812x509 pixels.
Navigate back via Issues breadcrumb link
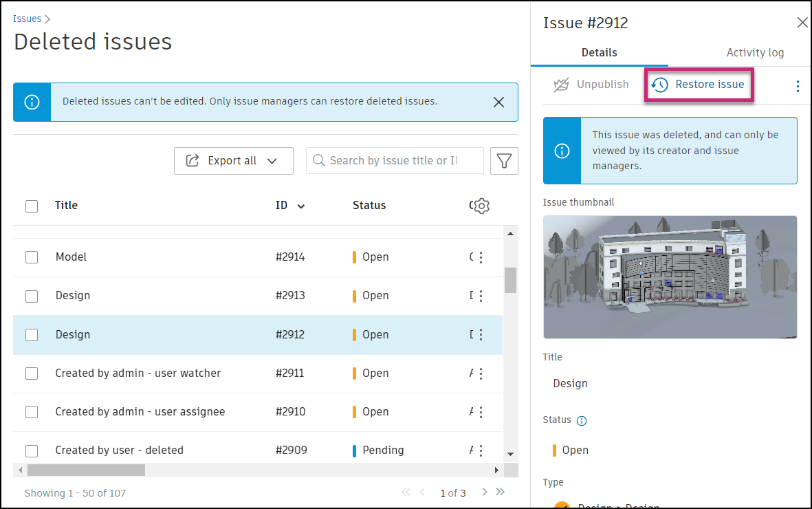click(27, 19)
